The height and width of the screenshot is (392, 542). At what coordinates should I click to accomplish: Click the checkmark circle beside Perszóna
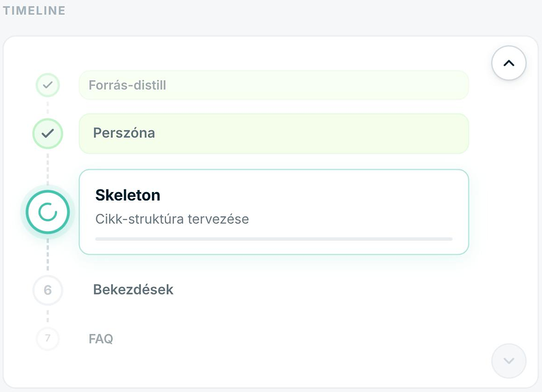[x=48, y=133]
